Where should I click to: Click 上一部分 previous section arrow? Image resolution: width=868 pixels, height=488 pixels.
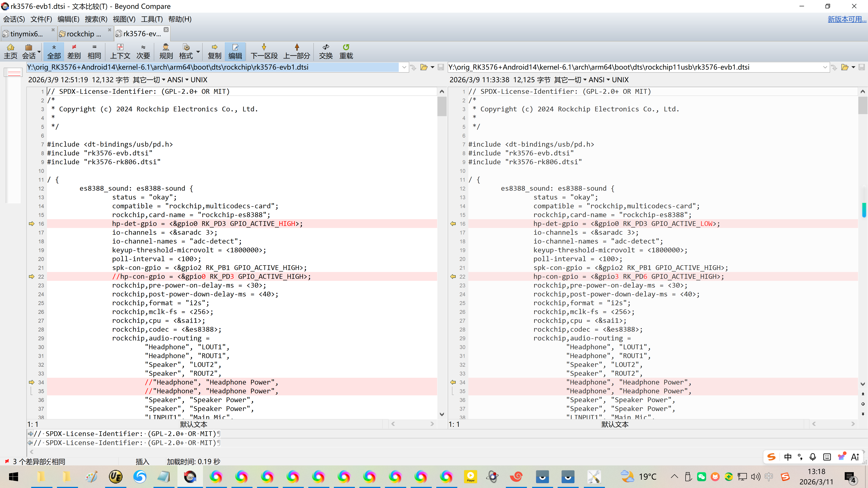pos(297,51)
